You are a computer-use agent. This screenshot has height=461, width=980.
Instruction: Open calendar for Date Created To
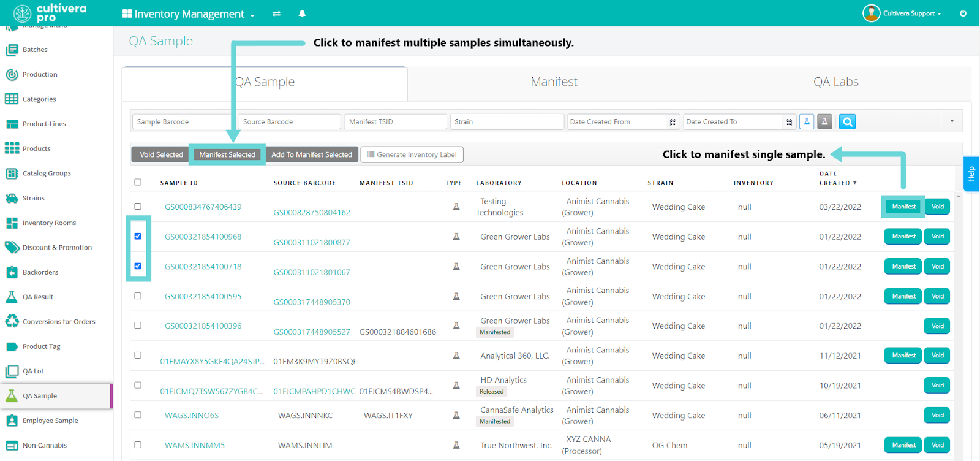click(789, 123)
